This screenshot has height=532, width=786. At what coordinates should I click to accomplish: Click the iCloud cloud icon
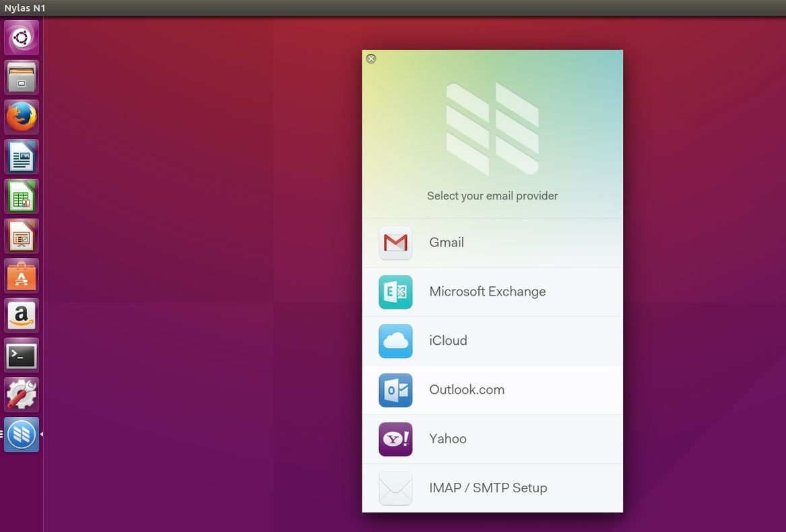(395, 341)
